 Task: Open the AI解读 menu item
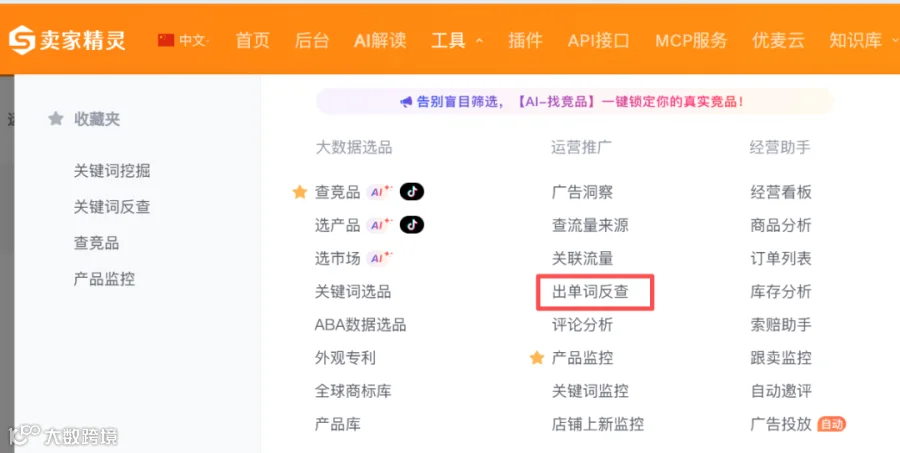tap(380, 40)
